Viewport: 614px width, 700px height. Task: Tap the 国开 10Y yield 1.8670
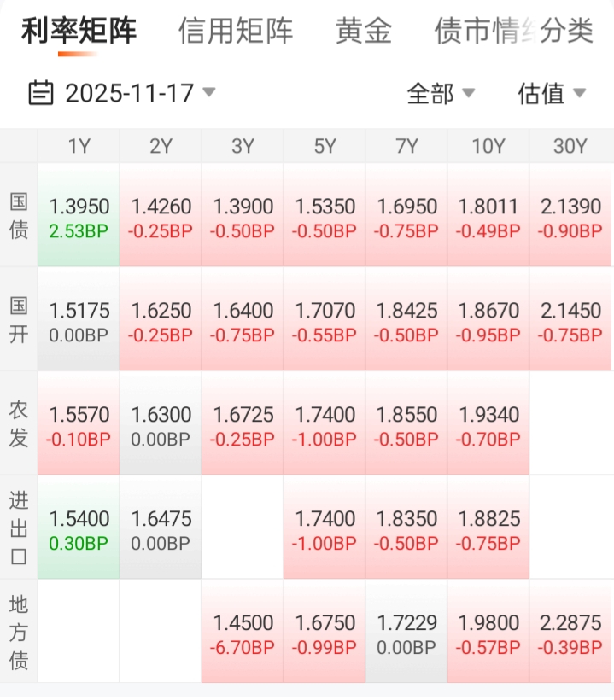pos(488,320)
